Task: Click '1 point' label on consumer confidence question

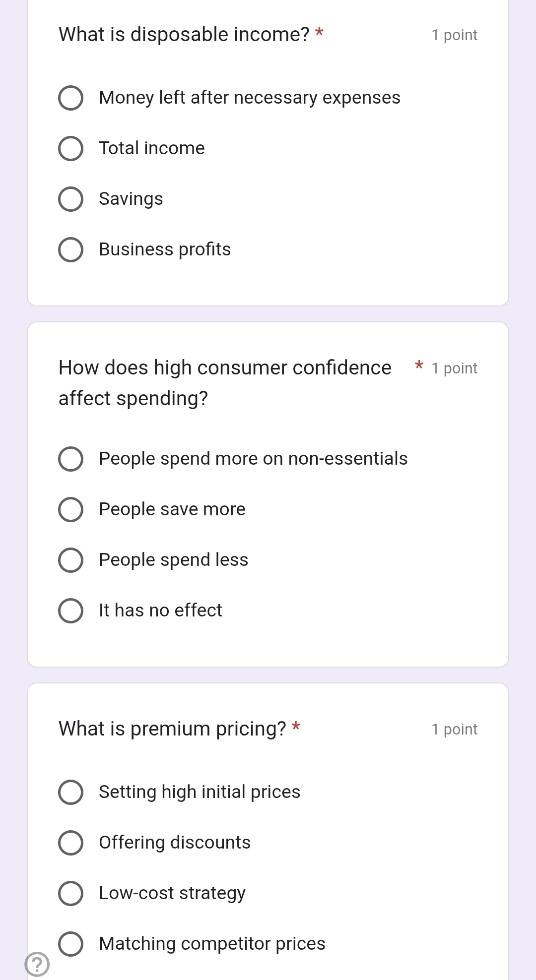Action: tap(454, 368)
